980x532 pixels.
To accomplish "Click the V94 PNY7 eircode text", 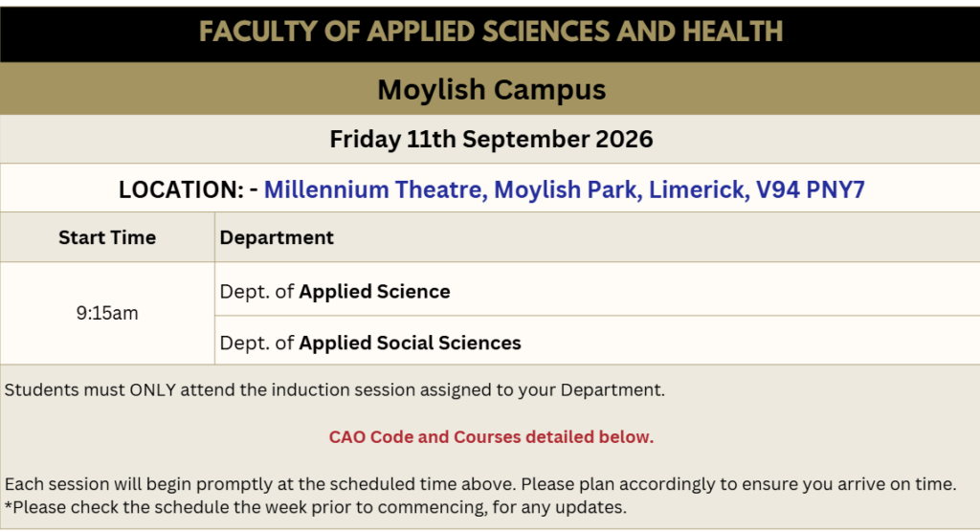I will (x=811, y=189).
